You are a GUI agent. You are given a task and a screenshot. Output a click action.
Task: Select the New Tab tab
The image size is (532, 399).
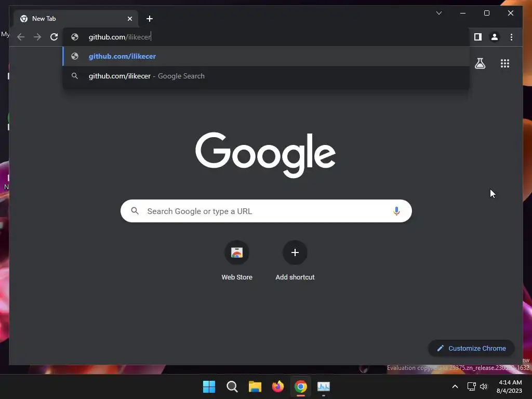coord(76,19)
